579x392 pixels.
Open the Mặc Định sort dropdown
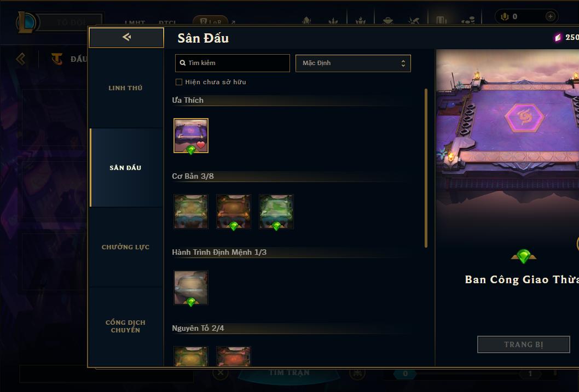coord(353,63)
